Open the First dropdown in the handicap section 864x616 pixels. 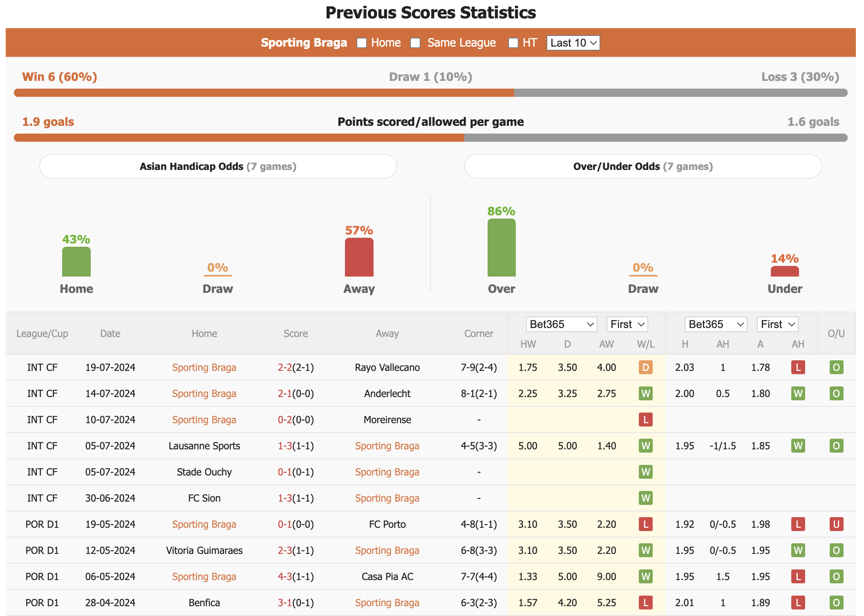coord(778,324)
